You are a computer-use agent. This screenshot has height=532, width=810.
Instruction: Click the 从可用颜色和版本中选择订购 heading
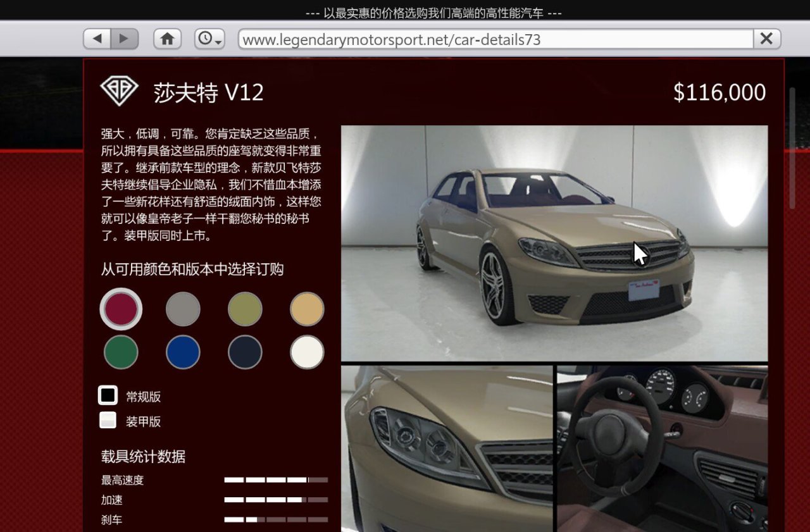pos(192,269)
